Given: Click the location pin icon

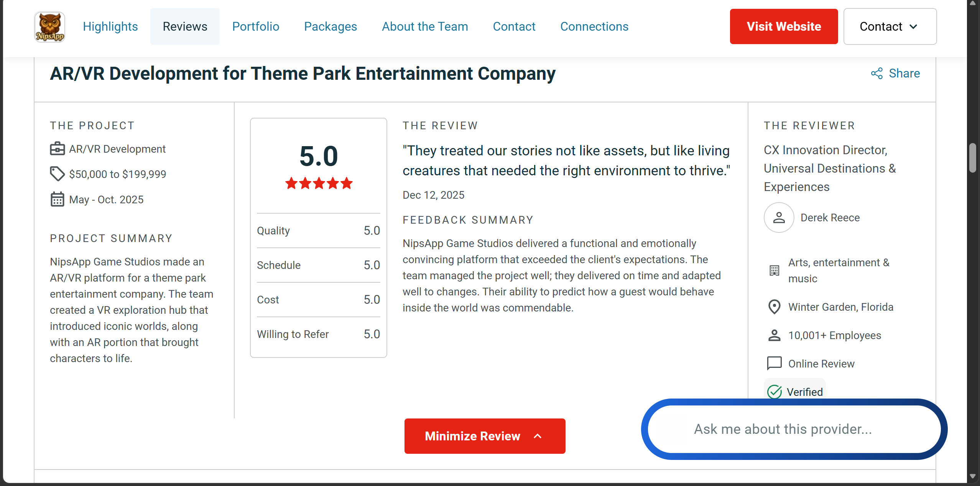Looking at the screenshot, I should pos(774,307).
